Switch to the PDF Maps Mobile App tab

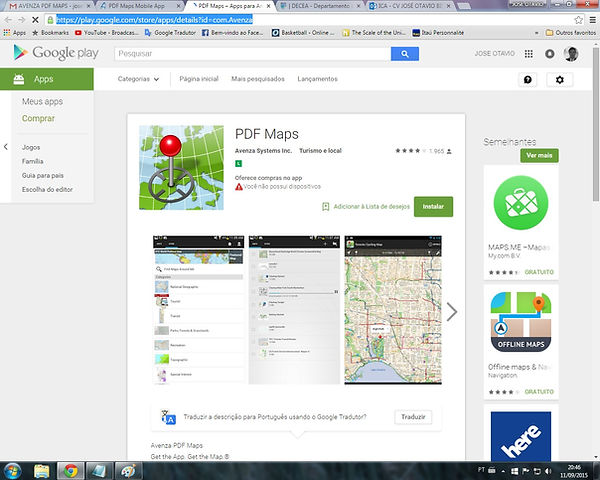click(x=139, y=6)
